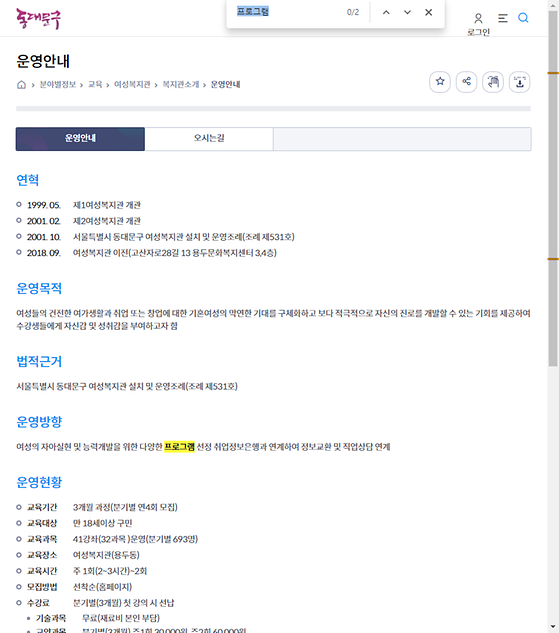
Task: Switch to the 오시는길 tab
Action: point(209,139)
